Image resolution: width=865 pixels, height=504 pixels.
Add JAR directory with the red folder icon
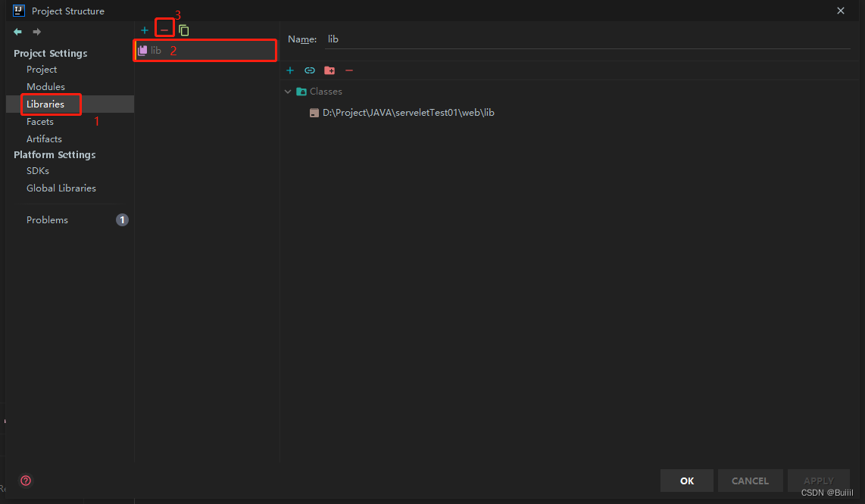pos(329,70)
